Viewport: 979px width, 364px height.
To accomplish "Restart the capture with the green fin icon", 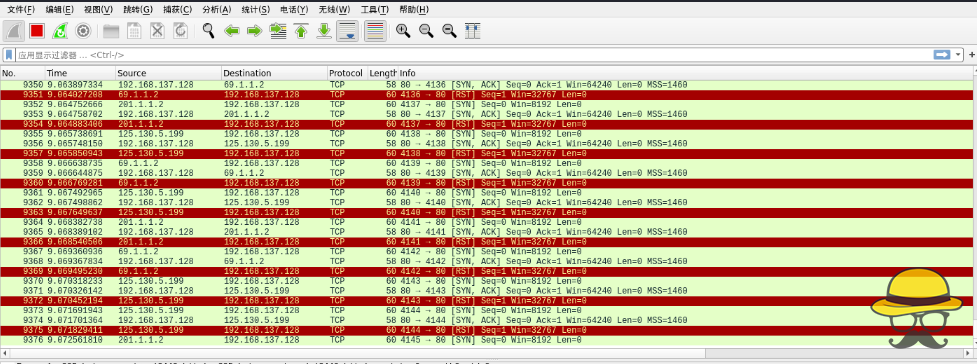I will [x=60, y=31].
